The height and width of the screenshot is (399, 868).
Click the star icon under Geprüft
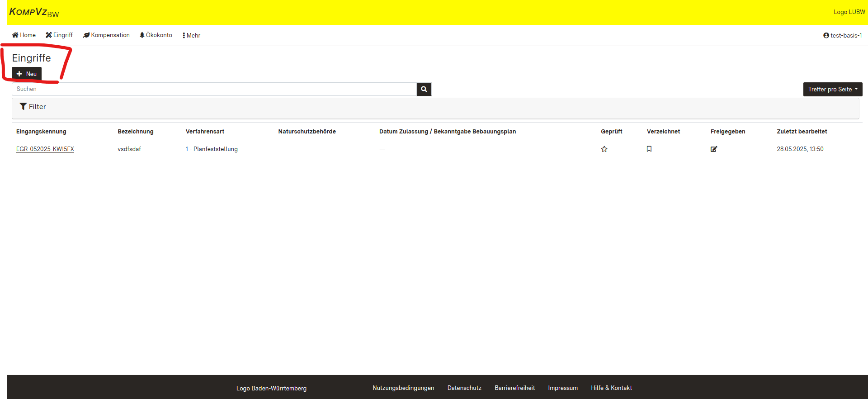[604, 149]
